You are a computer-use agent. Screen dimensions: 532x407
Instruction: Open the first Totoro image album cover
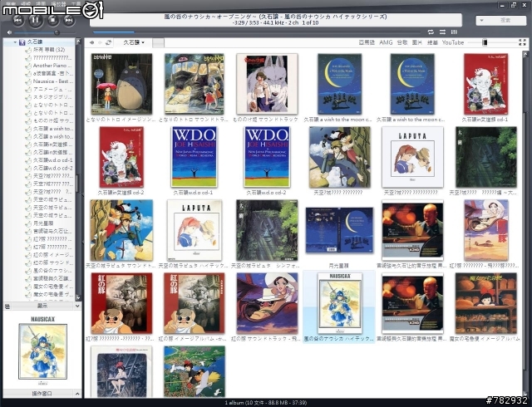pyautogui.click(x=121, y=84)
